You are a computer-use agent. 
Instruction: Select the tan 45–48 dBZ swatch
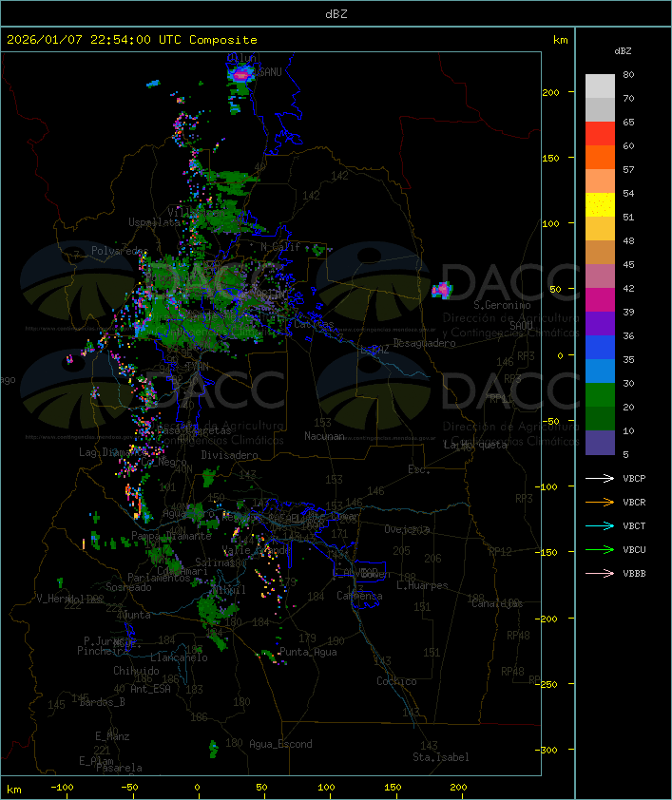point(600,253)
